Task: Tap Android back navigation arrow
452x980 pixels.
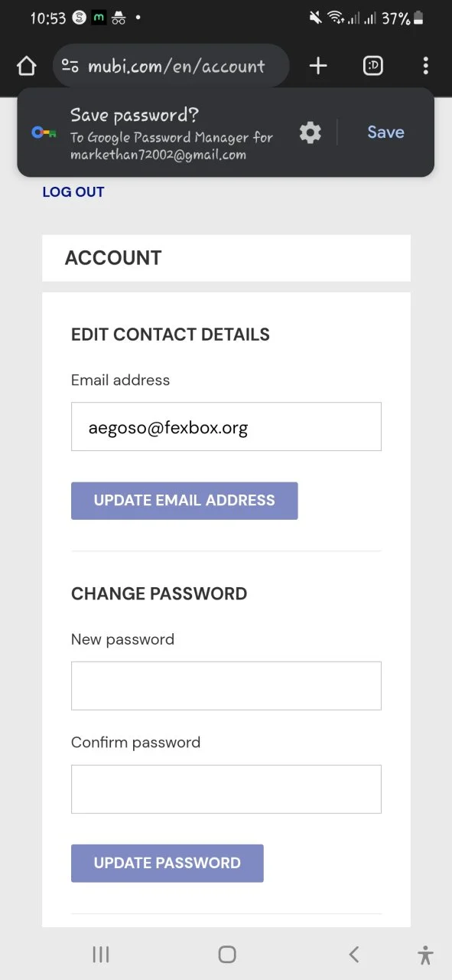Action: click(353, 954)
